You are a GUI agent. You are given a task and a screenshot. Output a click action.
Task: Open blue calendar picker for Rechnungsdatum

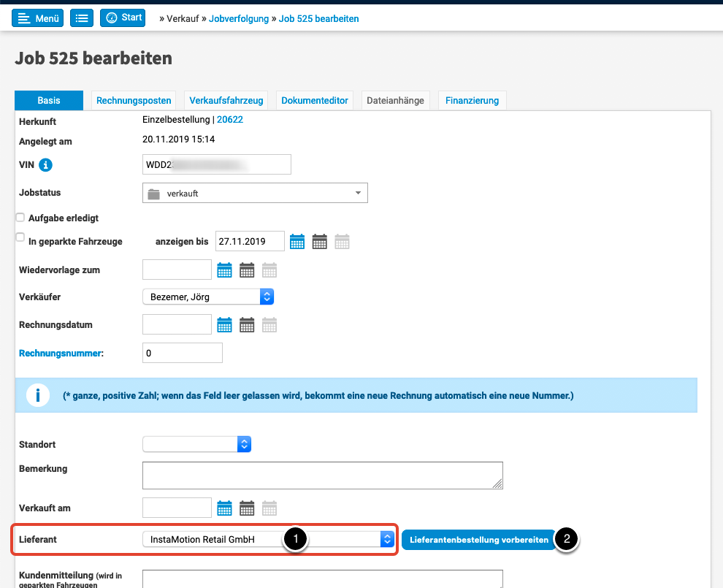[x=224, y=325]
